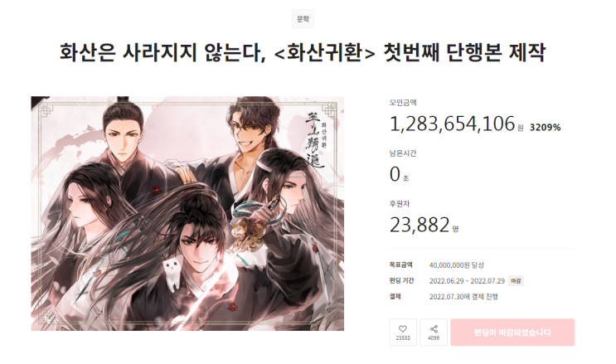
Task: Click the 4099 share count
Action: coord(434,338)
